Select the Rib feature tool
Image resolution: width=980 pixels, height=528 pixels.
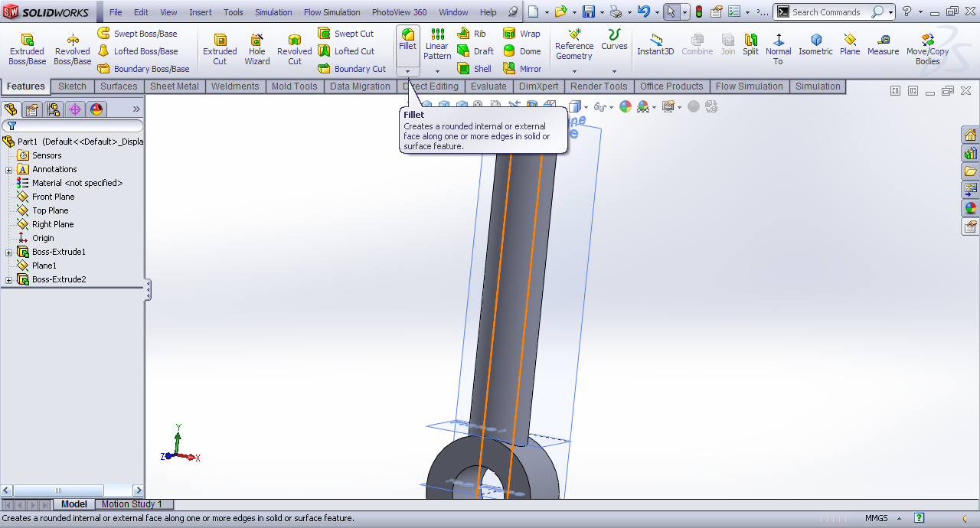(472, 34)
